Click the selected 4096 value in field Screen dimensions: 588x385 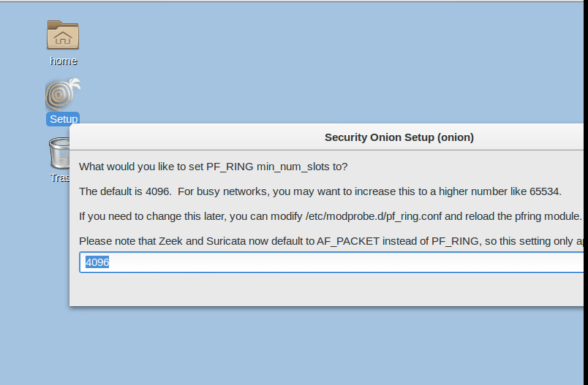(97, 262)
